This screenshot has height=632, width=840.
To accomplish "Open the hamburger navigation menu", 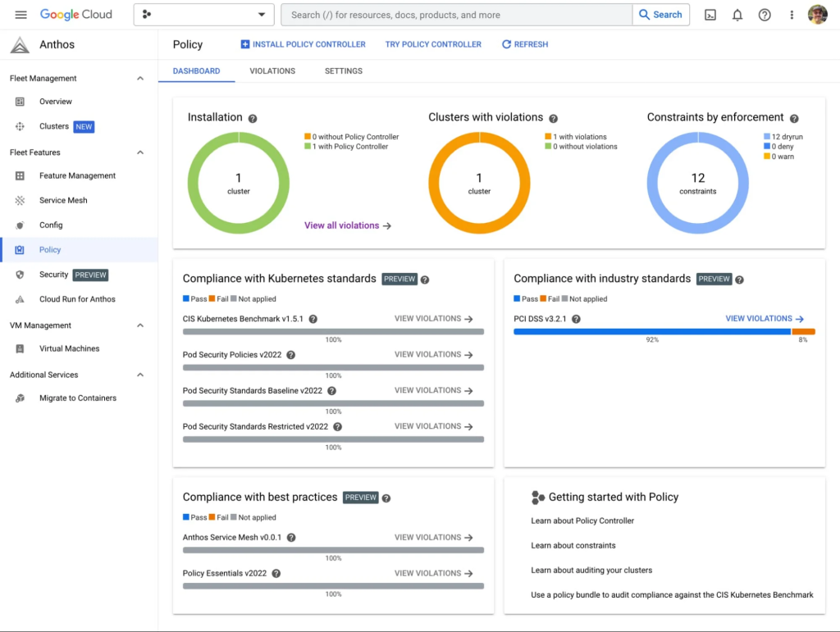I will (x=21, y=15).
